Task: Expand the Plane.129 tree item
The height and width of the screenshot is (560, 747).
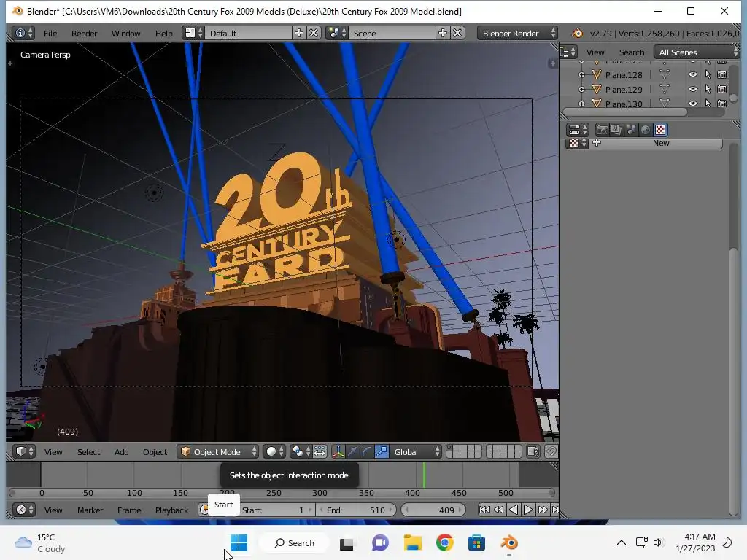Action: 581,90
